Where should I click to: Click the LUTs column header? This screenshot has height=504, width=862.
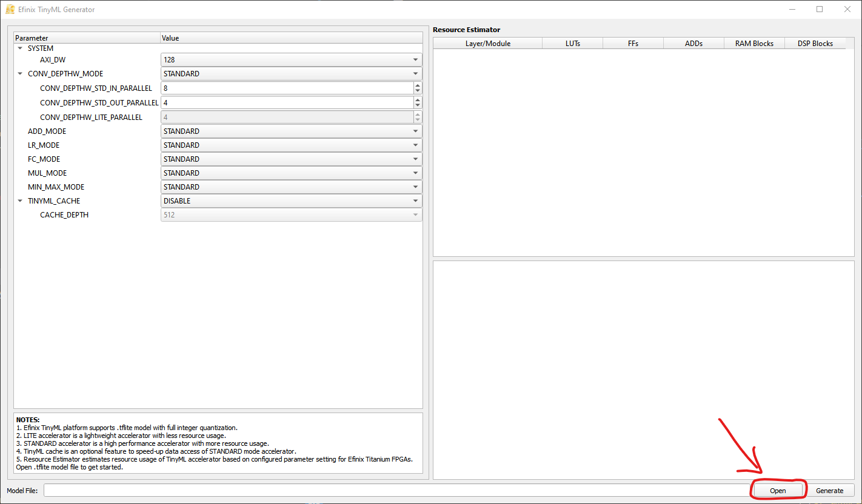click(573, 44)
